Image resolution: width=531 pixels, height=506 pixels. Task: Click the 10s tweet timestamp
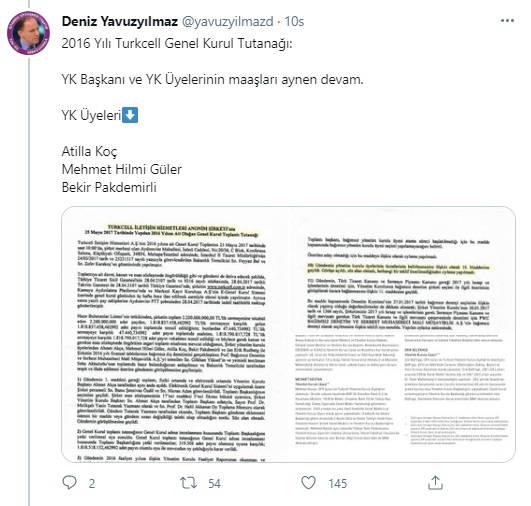point(294,21)
